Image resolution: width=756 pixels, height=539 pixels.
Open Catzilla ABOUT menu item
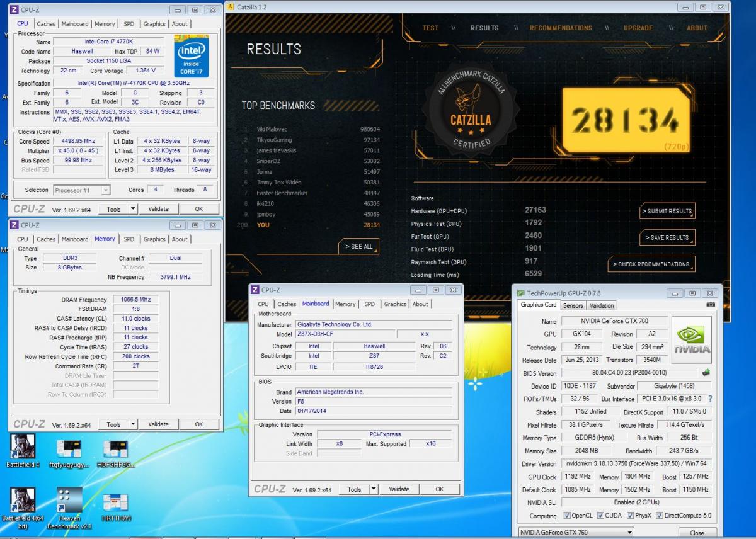[697, 28]
